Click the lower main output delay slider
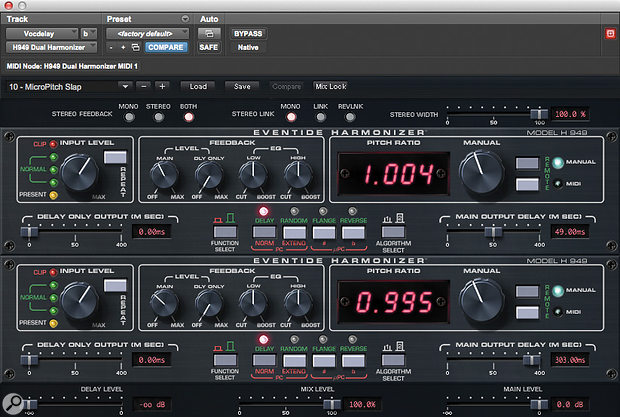This screenshot has height=417, width=620. [531, 360]
